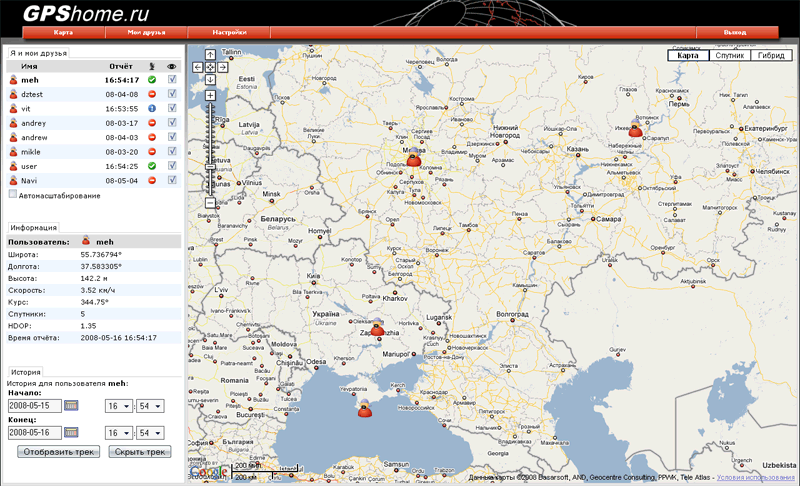Image resolution: width=800 pixels, height=486 pixels.
Task: Pan the map right with arrow control
Action: pos(222,67)
